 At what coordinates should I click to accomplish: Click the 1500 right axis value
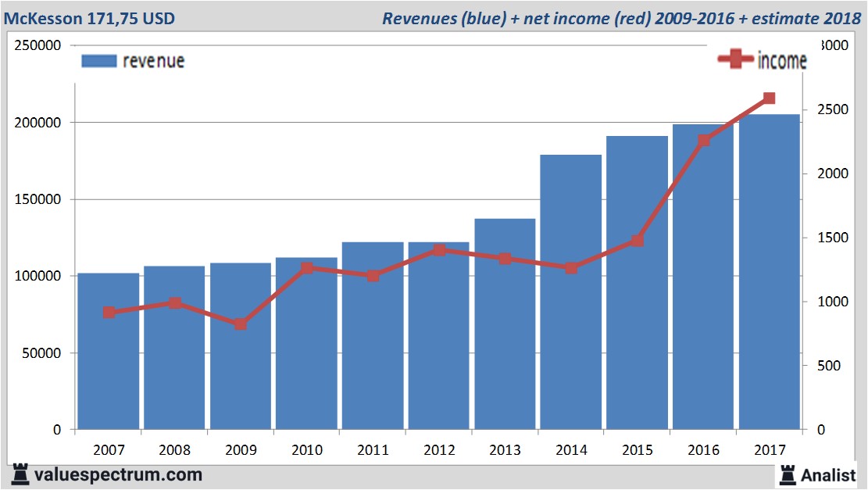(833, 238)
